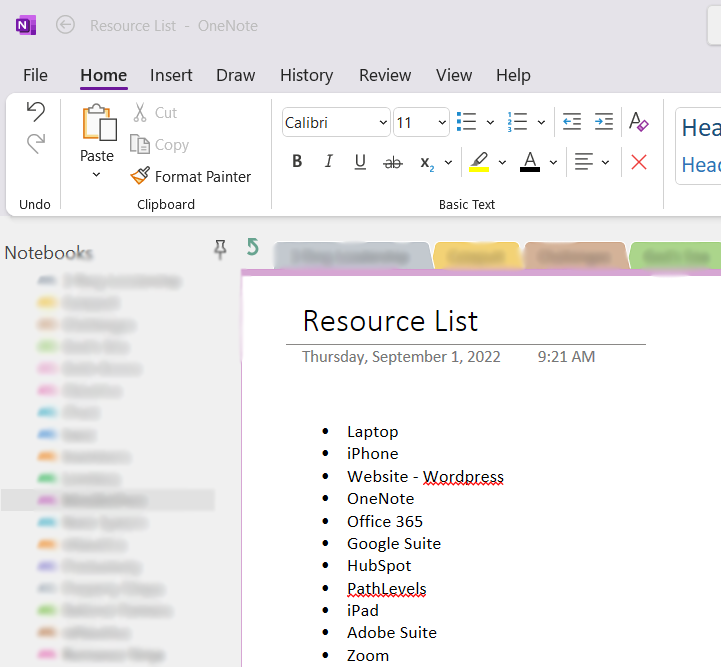Expand the numbering style dropdown arrow
721x667 pixels.
[x=541, y=123]
